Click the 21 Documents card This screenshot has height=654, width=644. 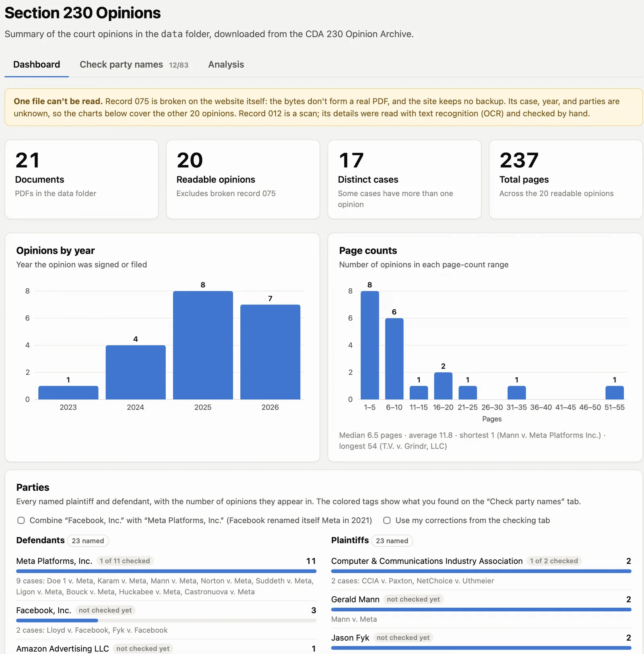click(81, 179)
